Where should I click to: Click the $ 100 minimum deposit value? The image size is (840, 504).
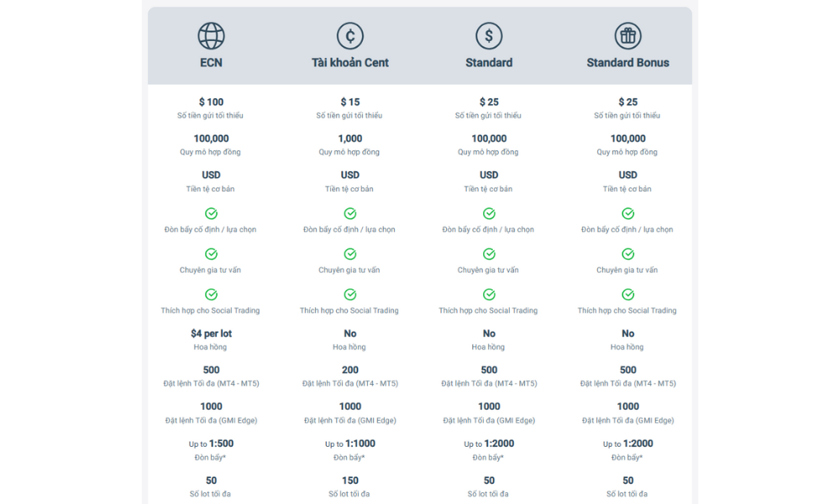point(211,102)
